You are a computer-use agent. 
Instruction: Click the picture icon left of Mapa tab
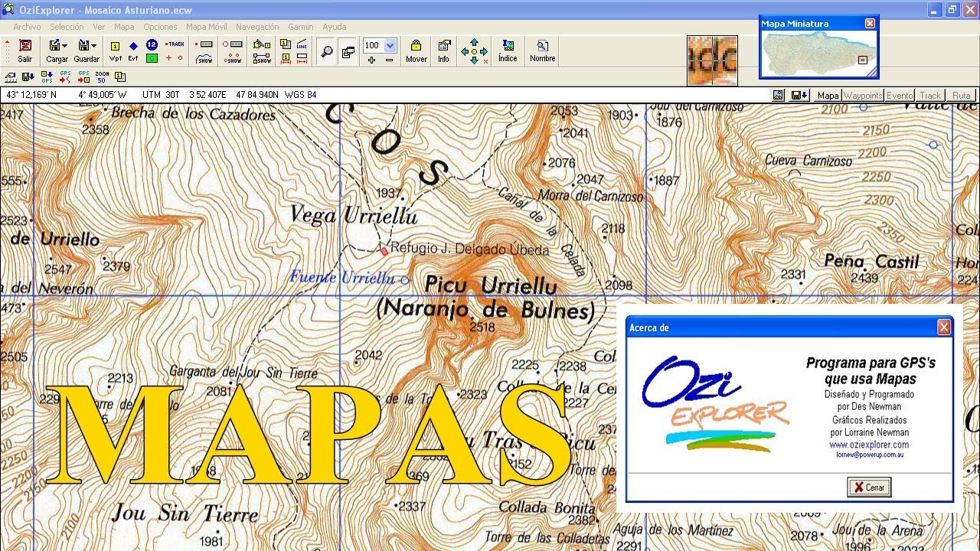[x=779, y=96]
